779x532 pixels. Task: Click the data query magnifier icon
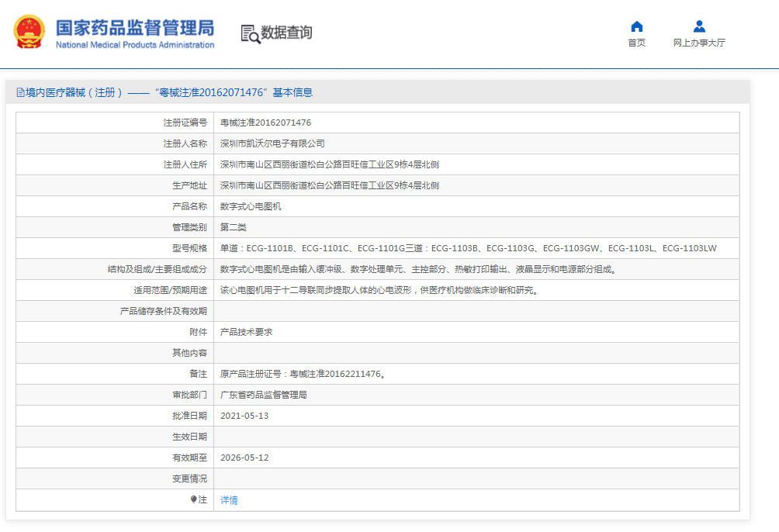tap(250, 33)
